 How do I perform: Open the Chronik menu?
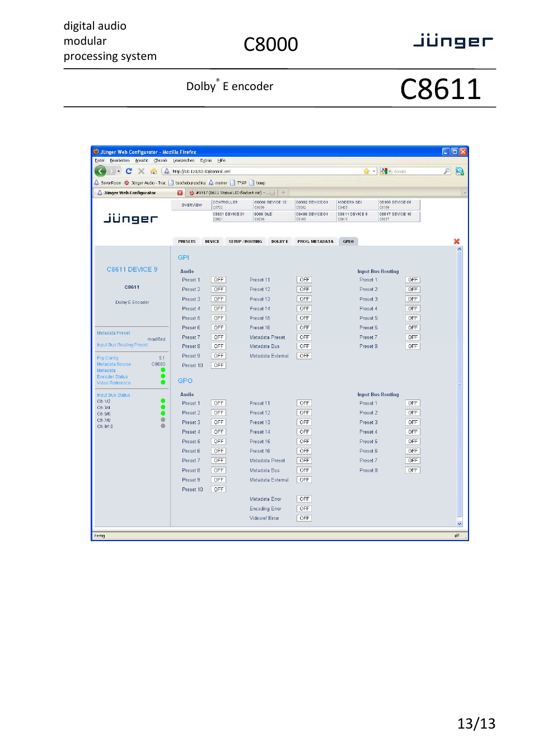coord(161,161)
